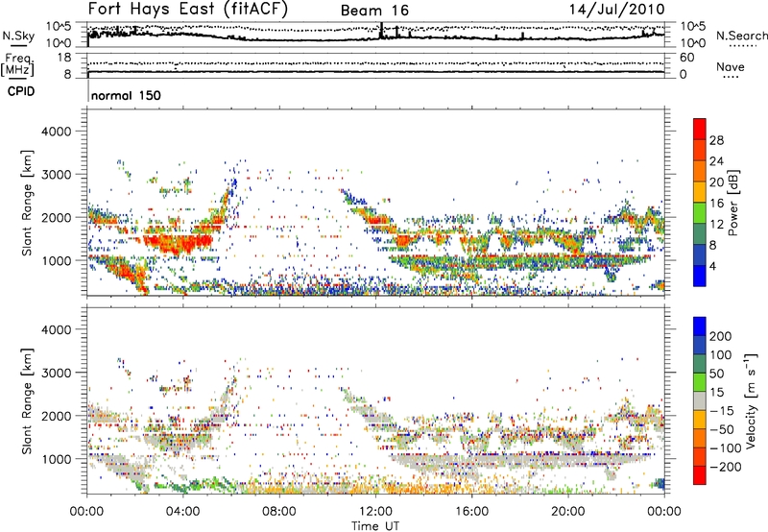Screen dimensions: 768x532
Task: Click the '18' tick on frequency axis
Action: point(63,58)
